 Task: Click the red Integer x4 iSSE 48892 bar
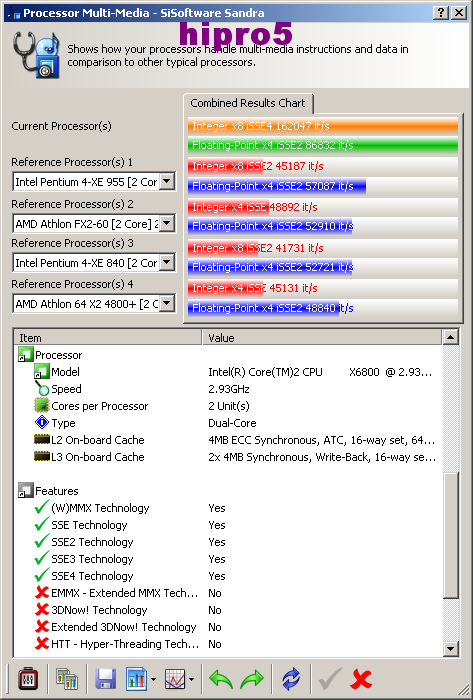point(228,207)
